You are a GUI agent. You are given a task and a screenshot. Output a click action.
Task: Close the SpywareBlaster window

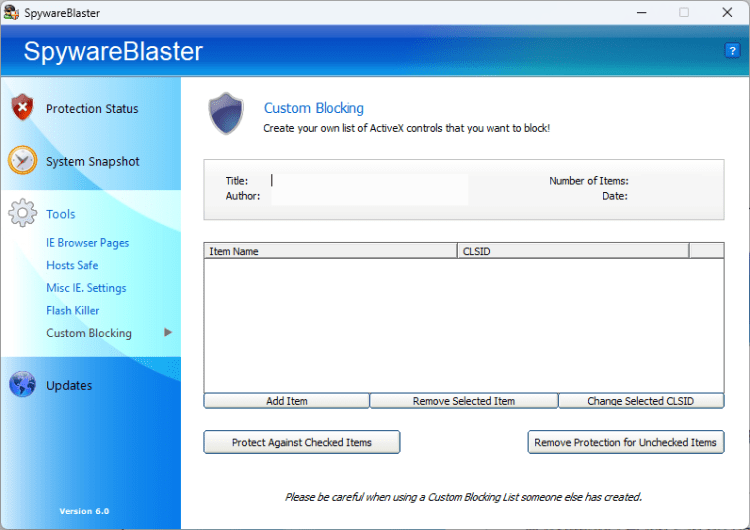coord(727,12)
